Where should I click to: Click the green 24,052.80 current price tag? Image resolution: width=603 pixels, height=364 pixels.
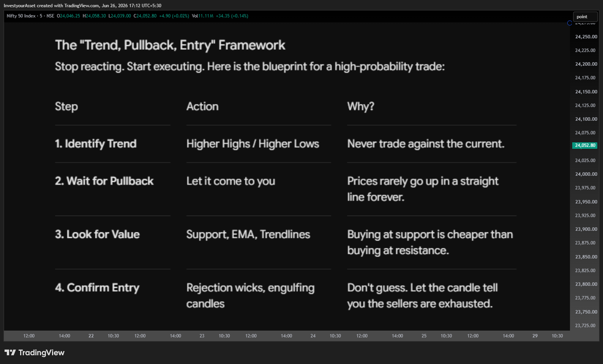585,145
